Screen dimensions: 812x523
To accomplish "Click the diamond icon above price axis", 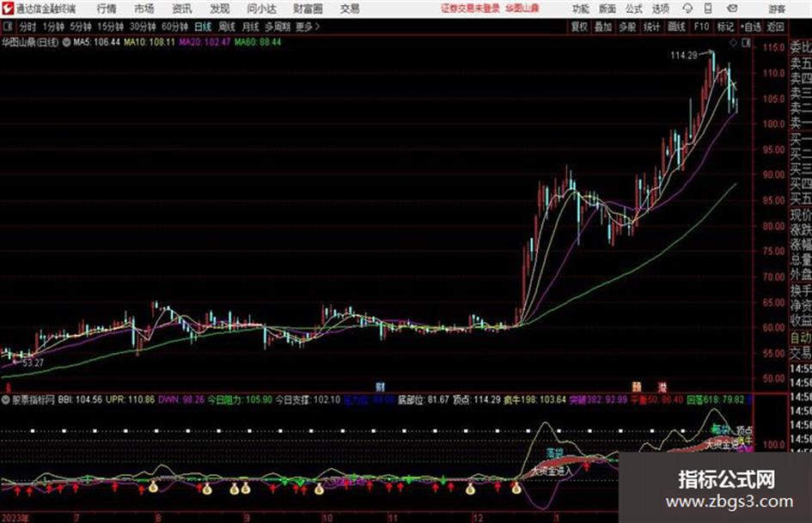I will pos(733,43).
